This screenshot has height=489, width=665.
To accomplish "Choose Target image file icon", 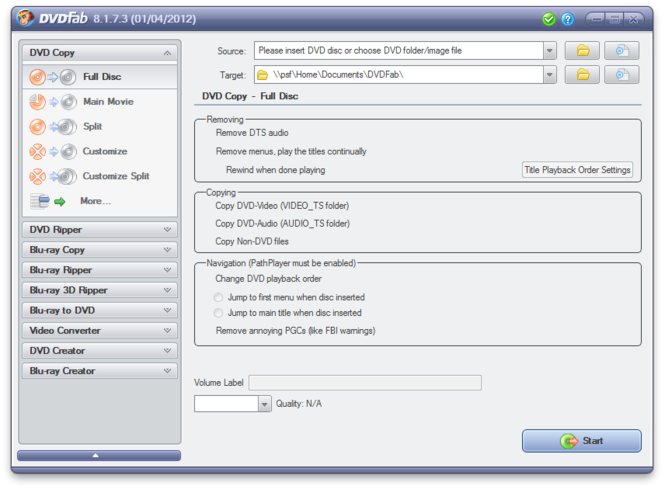I will [x=621, y=75].
